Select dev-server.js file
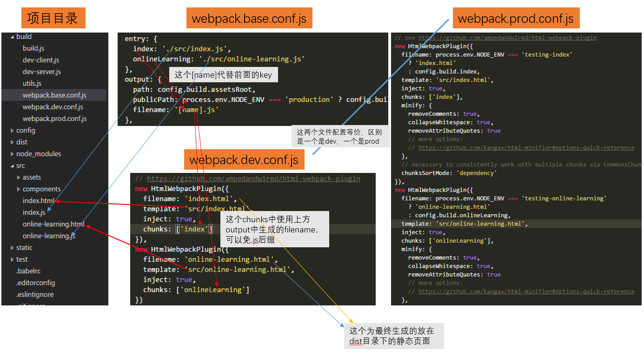 [x=42, y=72]
